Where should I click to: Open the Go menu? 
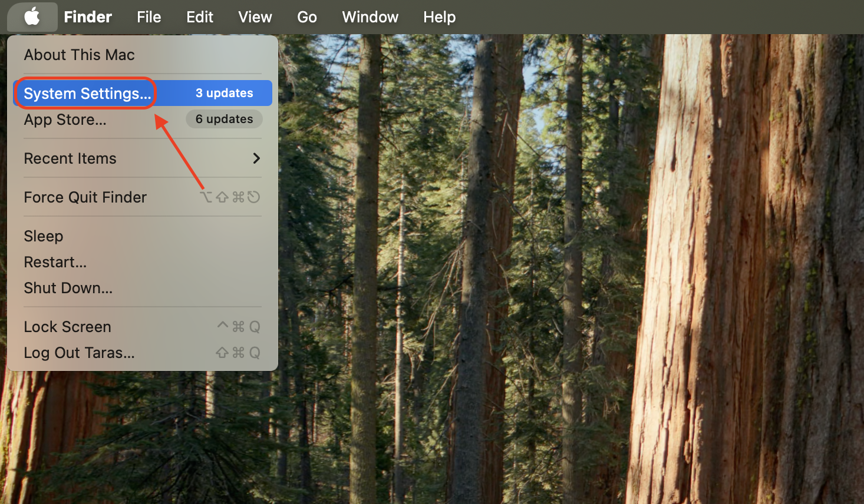pyautogui.click(x=307, y=17)
